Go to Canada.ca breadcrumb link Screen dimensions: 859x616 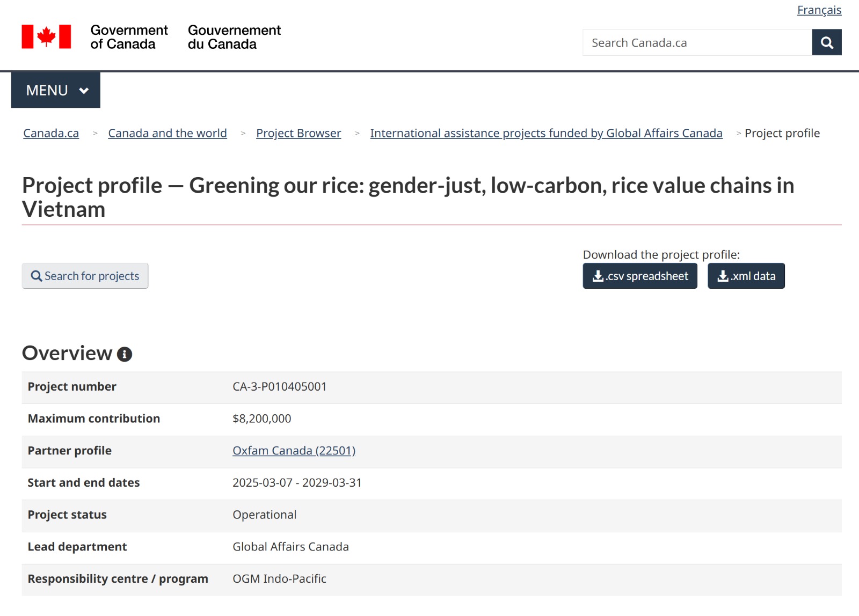(51, 133)
